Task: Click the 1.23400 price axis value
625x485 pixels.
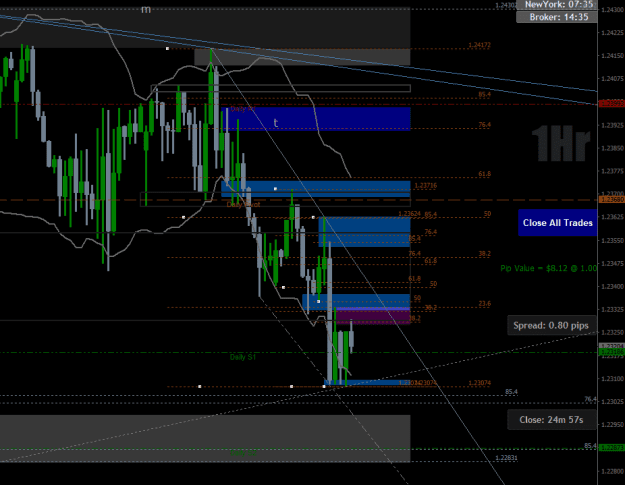Action: tap(613, 287)
